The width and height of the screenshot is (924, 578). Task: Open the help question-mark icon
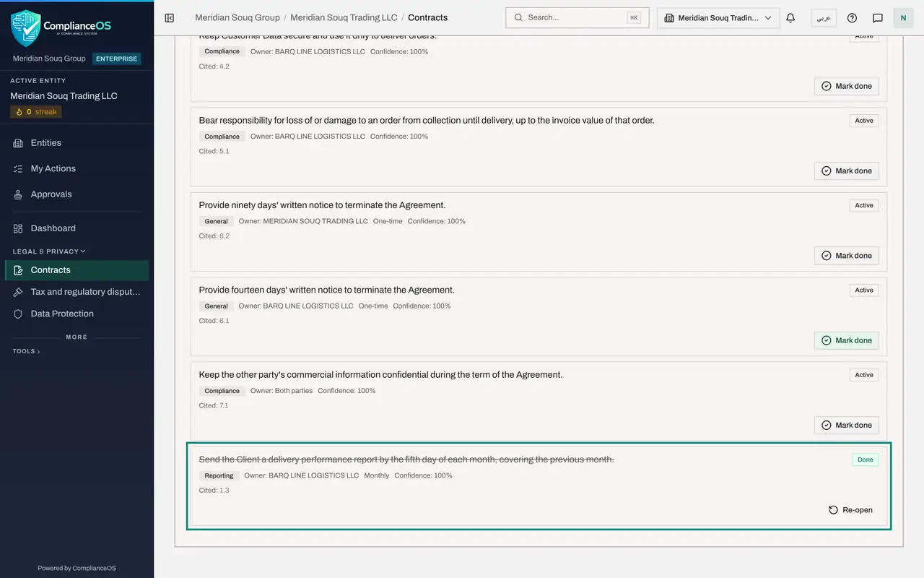[852, 17]
